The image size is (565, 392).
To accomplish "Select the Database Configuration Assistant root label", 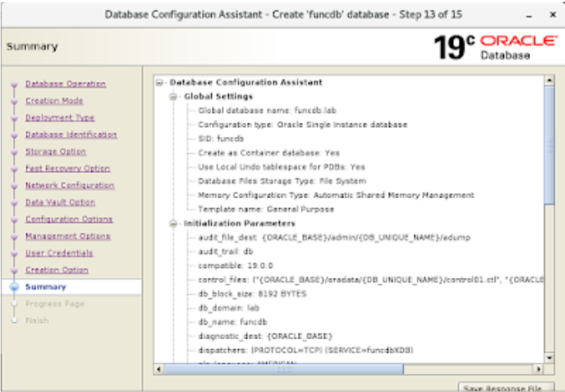I will pyautogui.click(x=246, y=83).
